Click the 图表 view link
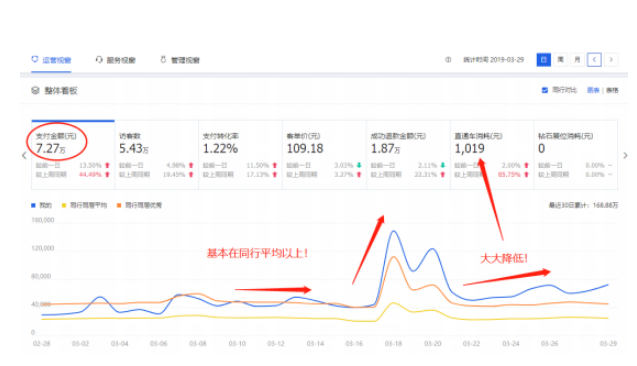 [x=593, y=90]
